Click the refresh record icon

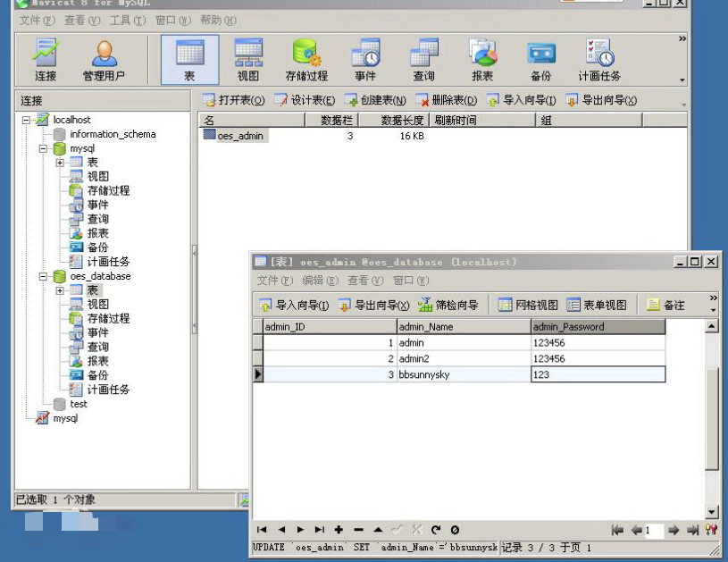[x=436, y=530]
